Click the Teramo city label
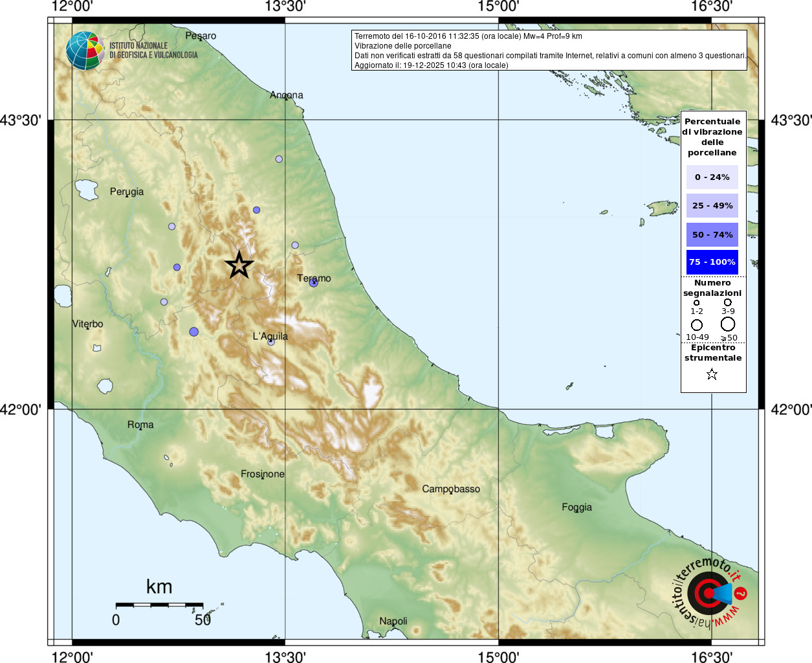This screenshot has width=812, height=663. [314, 278]
